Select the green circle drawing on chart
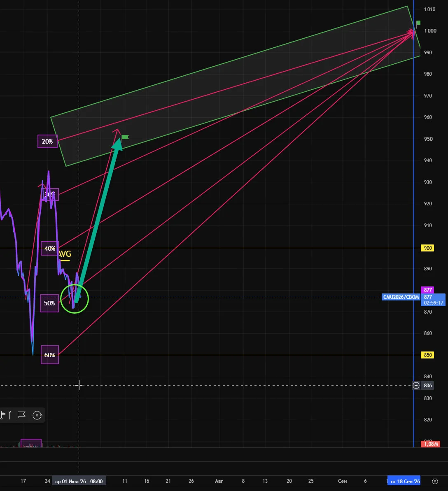Viewport: 448px width, 491px height. point(75,299)
